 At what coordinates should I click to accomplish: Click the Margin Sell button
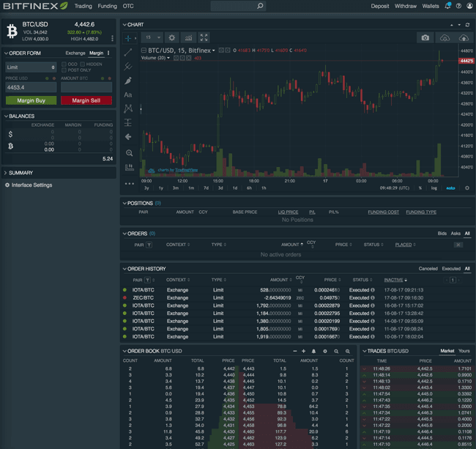(86, 100)
